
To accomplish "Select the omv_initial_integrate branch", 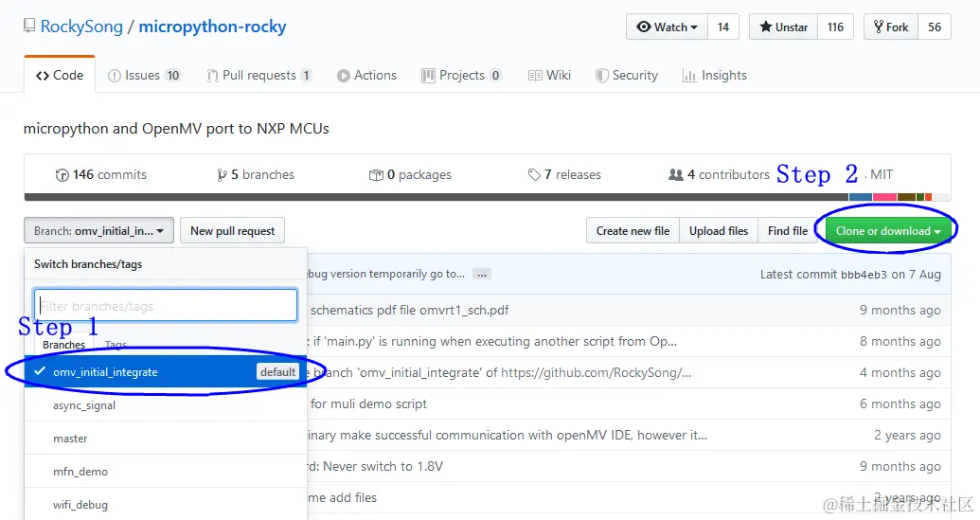I will tap(166, 372).
